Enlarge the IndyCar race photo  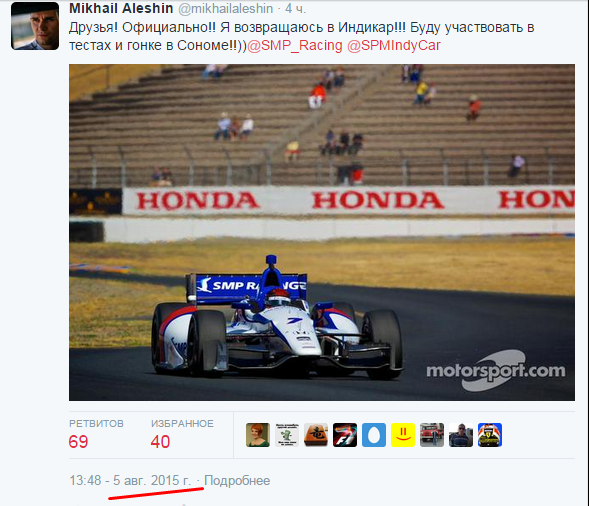pos(322,233)
